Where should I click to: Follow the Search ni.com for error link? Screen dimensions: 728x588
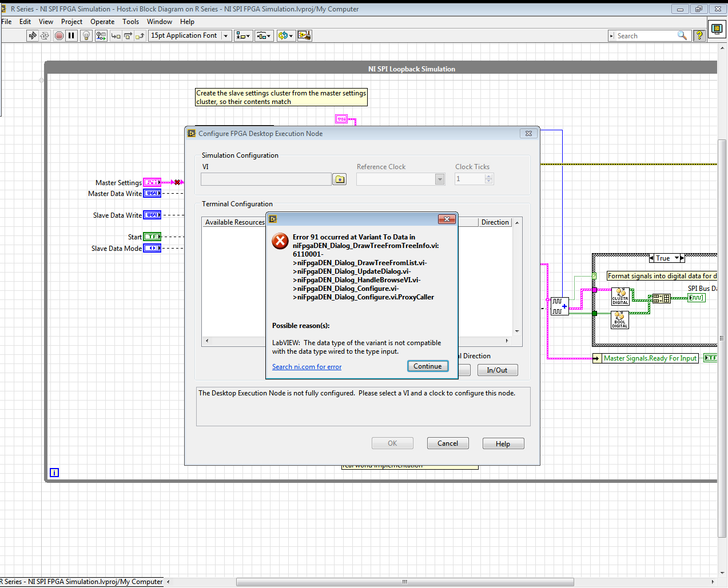point(307,367)
